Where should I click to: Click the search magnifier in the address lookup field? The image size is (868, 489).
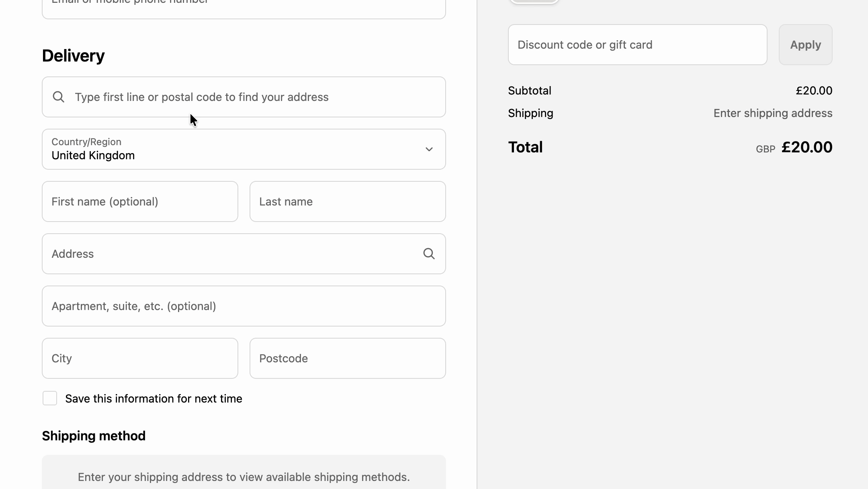click(x=59, y=97)
